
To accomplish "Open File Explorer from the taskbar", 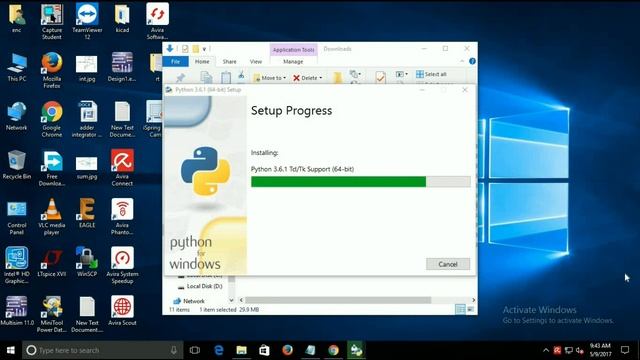I will (242, 350).
